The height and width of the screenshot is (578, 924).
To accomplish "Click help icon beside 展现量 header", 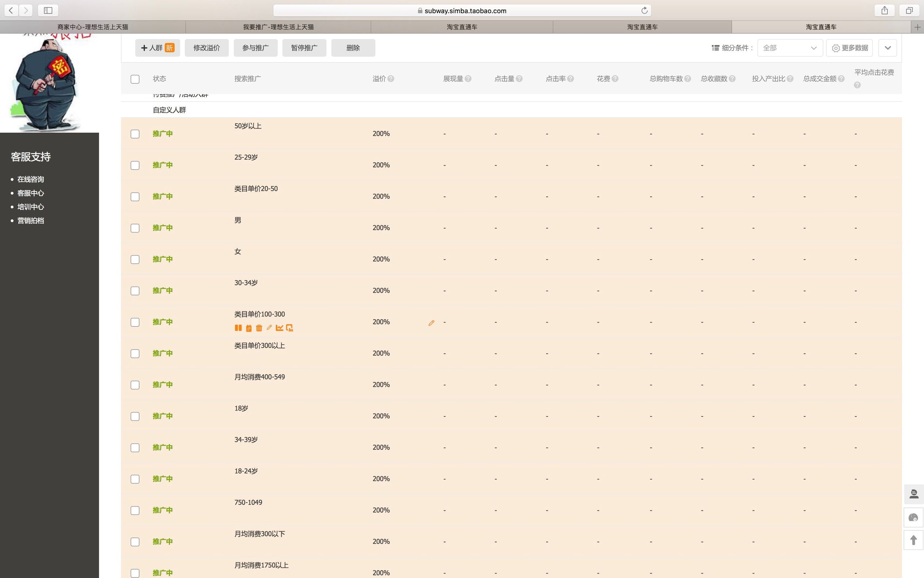I will (468, 79).
